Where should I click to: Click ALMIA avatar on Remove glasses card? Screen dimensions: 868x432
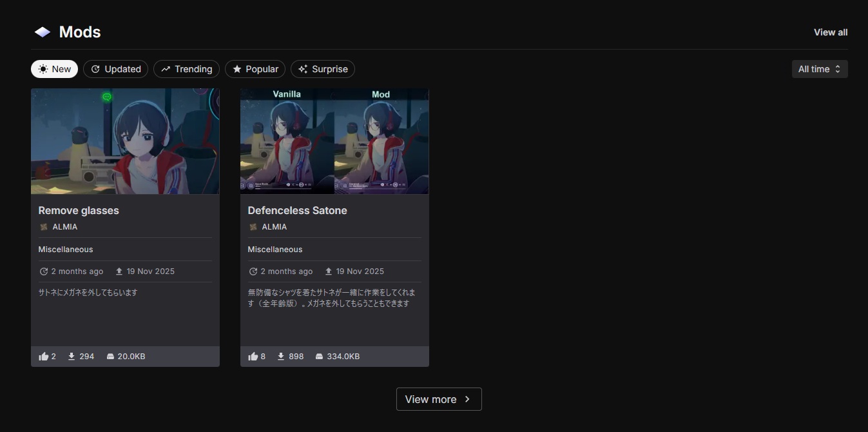(44, 227)
